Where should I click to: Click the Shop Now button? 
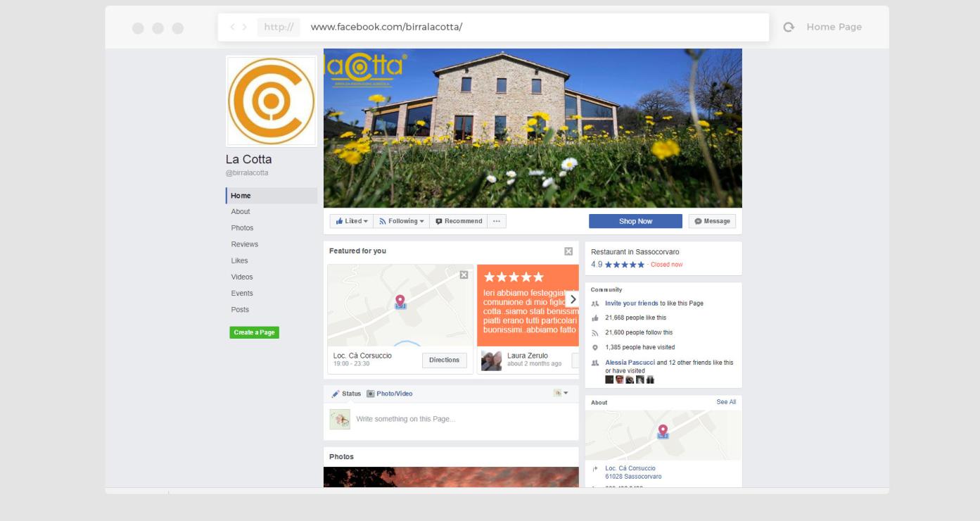tap(635, 221)
